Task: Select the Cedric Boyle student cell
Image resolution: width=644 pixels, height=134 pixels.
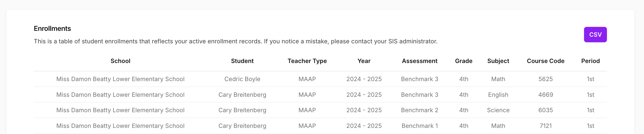Action: point(242,79)
